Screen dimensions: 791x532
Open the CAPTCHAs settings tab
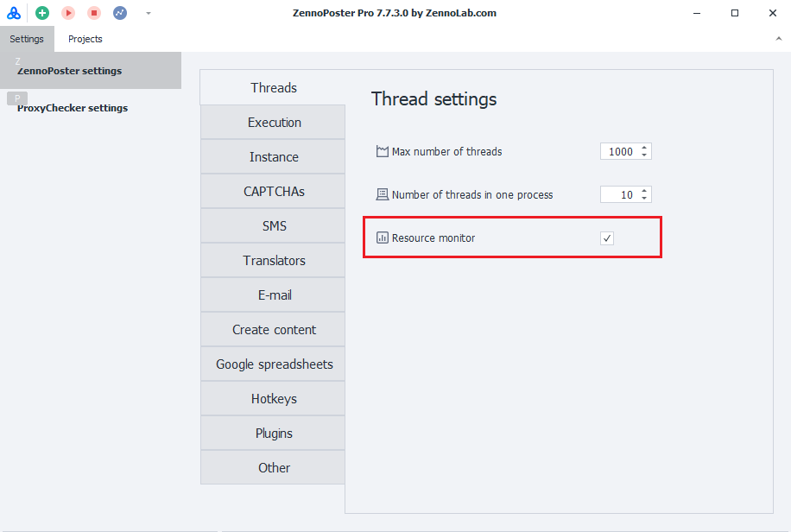coord(274,192)
